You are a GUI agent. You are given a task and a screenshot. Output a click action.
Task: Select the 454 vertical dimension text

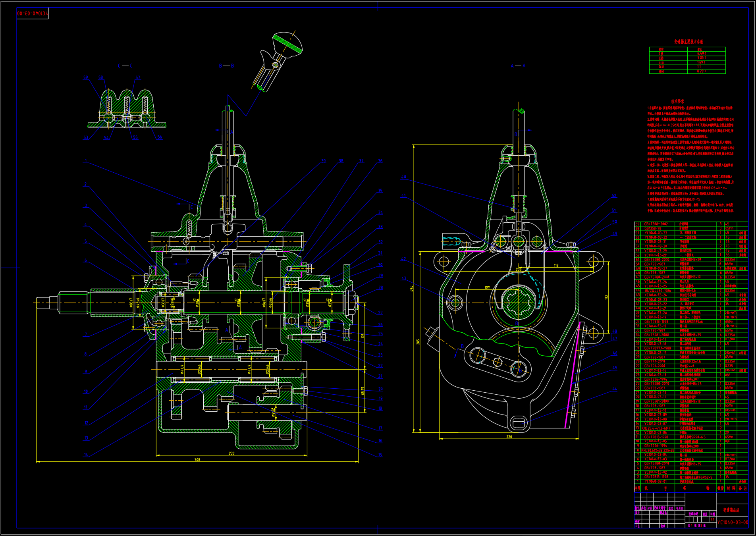(412, 288)
